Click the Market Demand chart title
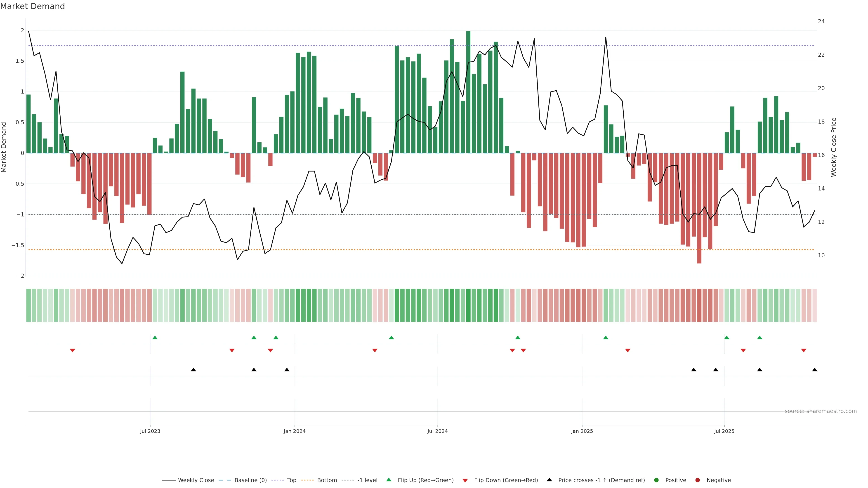Image resolution: width=868 pixels, height=488 pixels. [32, 6]
